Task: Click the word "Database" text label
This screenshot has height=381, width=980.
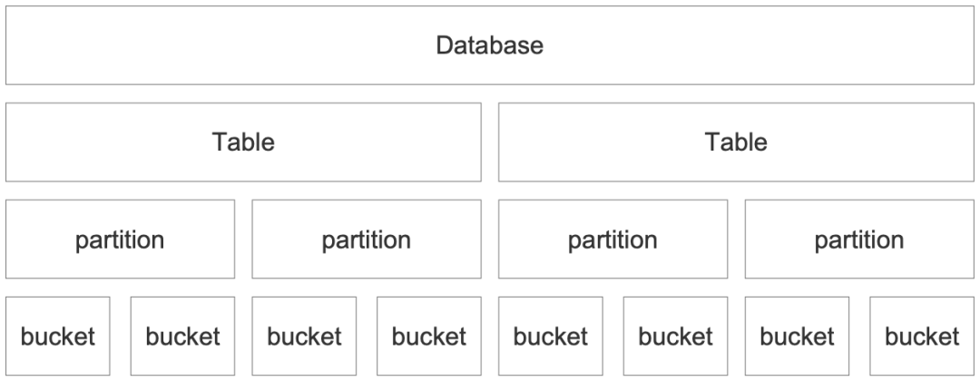Action: point(490,45)
